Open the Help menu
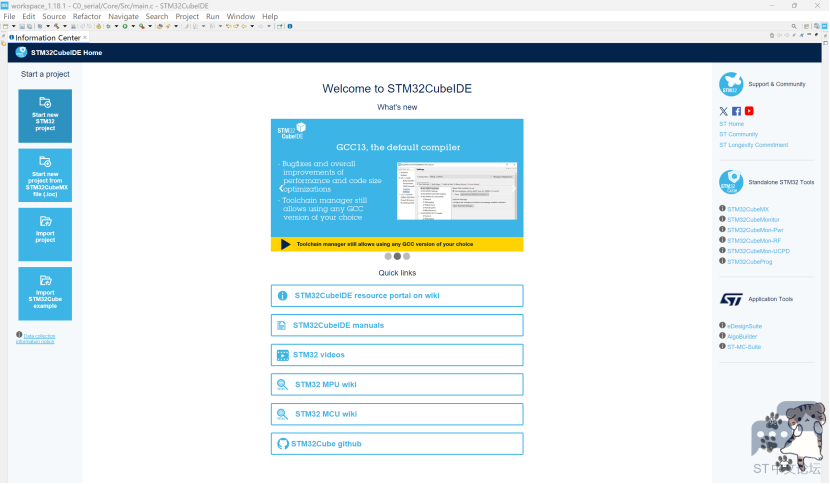Screen dimensions: 830x484 click(270, 16)
